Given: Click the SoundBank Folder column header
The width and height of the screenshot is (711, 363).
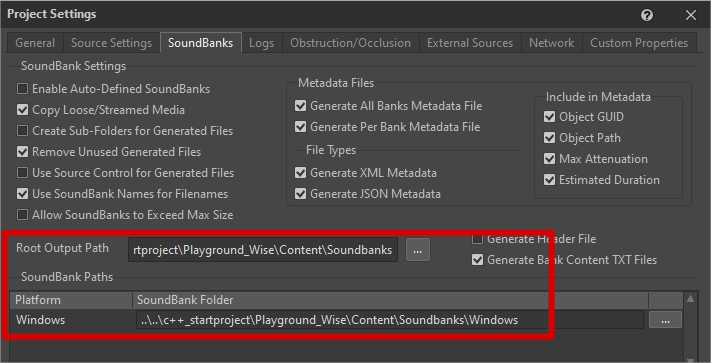Looking at the screenshot, I should click(390, 300).
